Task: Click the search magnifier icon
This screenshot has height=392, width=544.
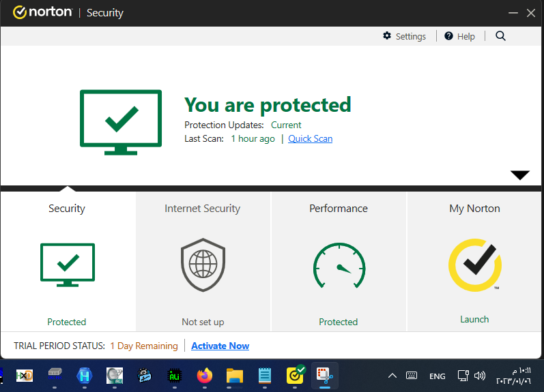Action: (500, 36)
